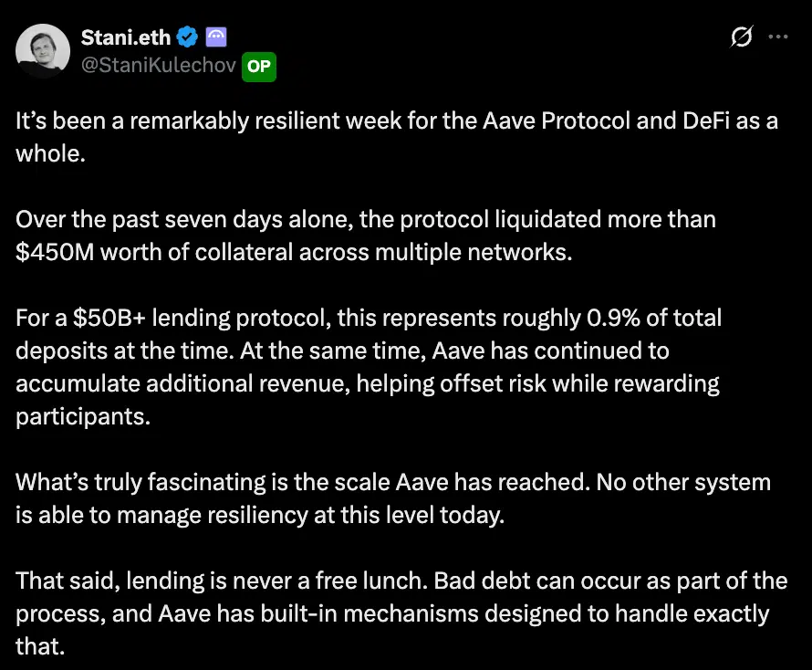
Task: Open the @StaniKulechov handle link
Action: [x=160, y=67]
